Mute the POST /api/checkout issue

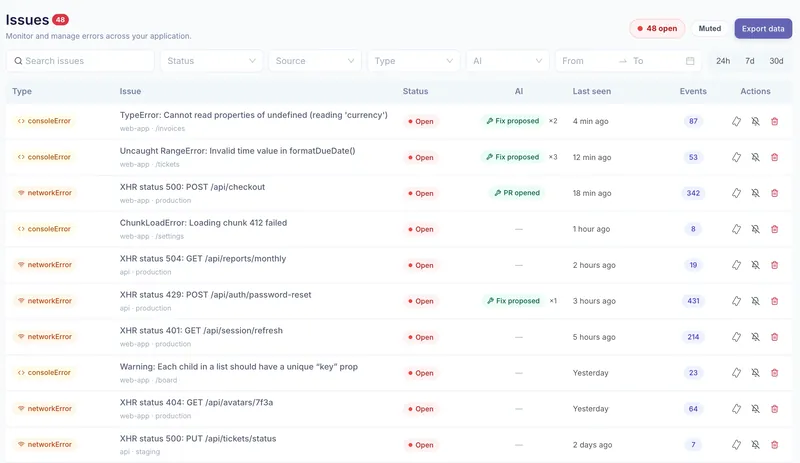[756, 193]
